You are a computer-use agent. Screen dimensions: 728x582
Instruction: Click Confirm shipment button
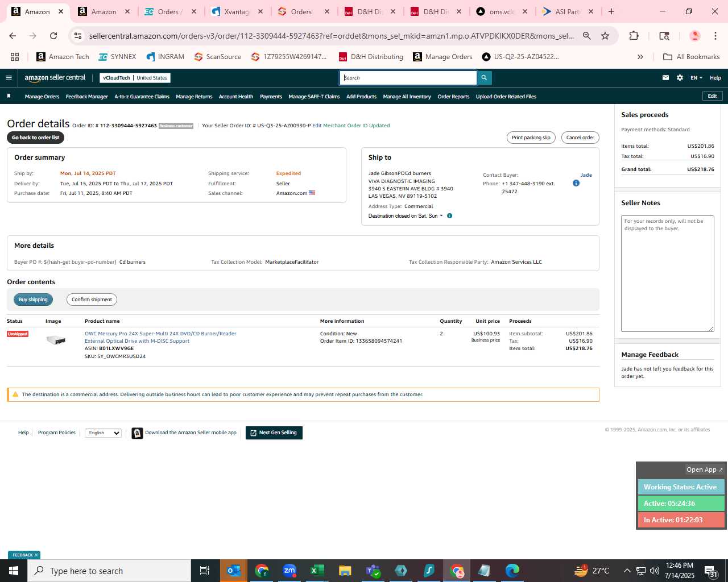click(92, 300)
